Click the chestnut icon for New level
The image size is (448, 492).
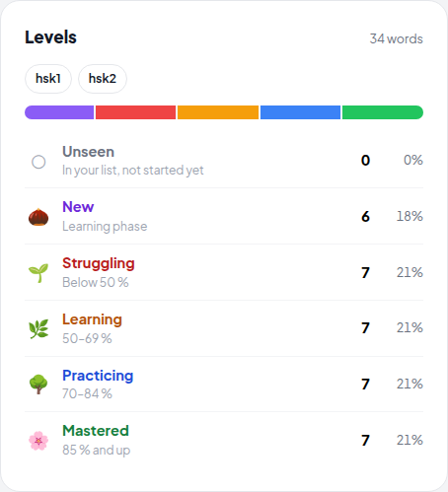38,217
